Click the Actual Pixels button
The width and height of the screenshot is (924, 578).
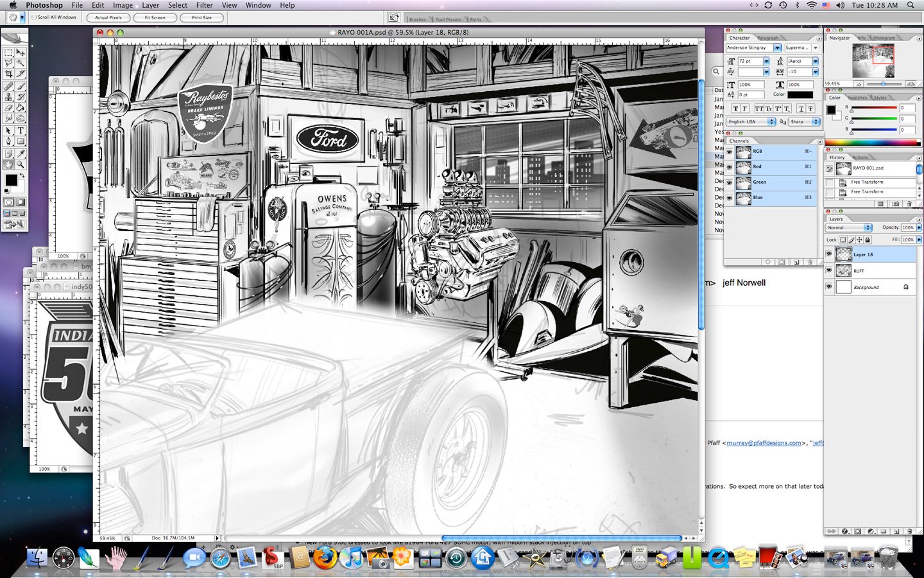coord(108,18)
